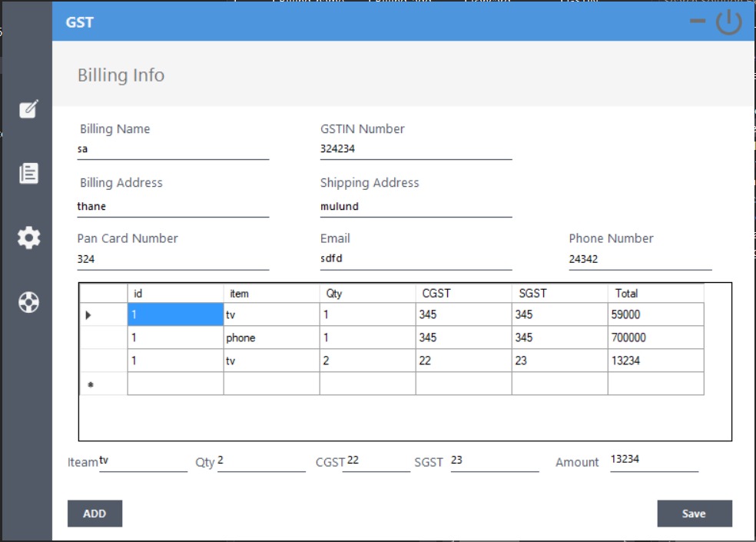
Task: Click the Save button
Action: coord(695,514)
